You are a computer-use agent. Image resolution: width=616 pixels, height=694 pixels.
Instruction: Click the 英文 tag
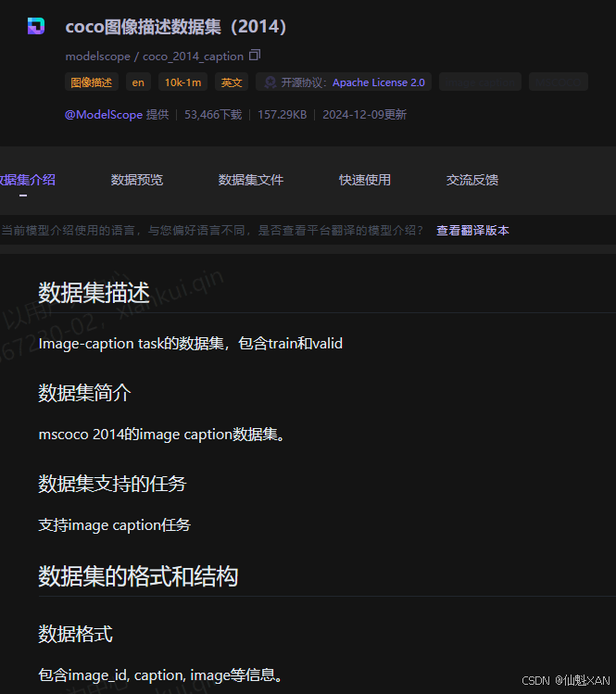click(232, 82)
